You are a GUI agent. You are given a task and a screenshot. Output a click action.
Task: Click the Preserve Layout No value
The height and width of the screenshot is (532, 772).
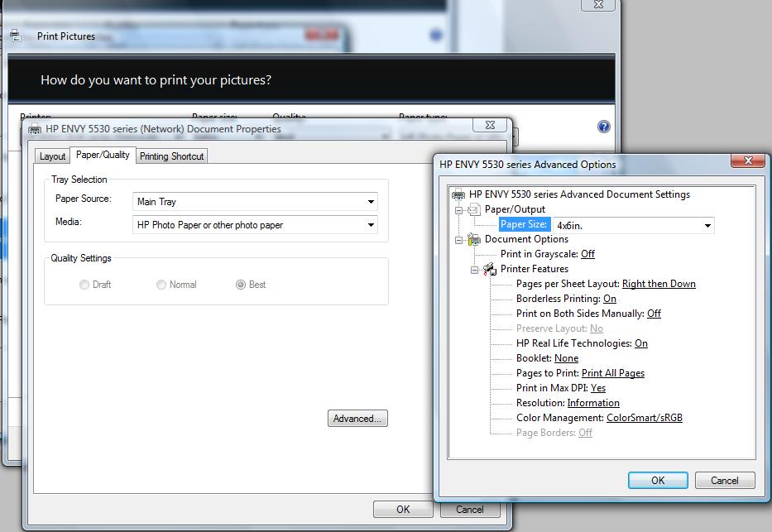click(597, 328)
